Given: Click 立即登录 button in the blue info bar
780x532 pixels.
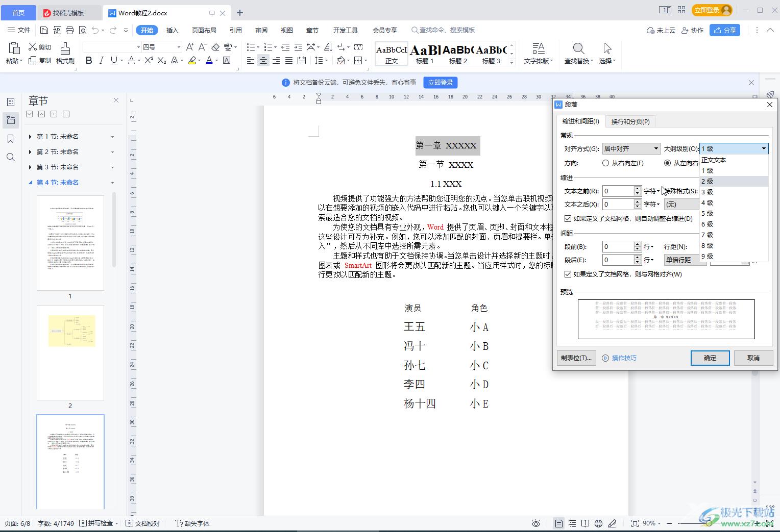Looking at the screenshot, I should (441, 82).
